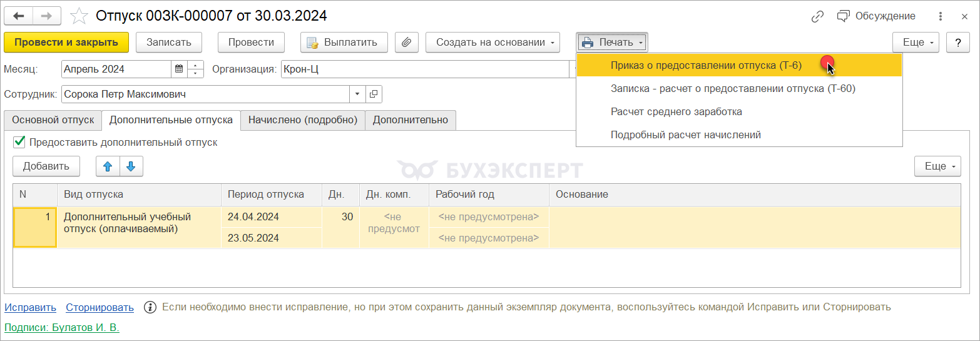
Task: Switch to Начислено (подробно) tab
Action: point(303,120)
